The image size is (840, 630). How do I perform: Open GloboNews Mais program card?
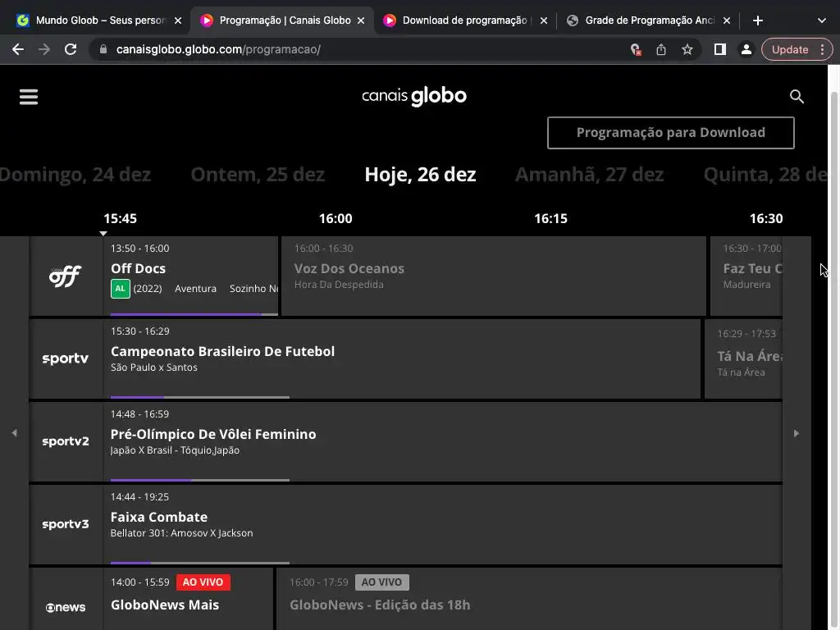(x=188, y=600)
